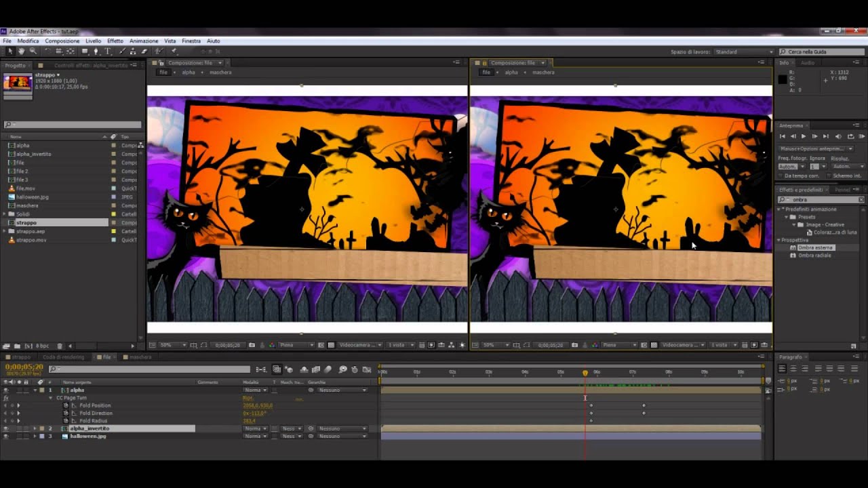Select Ombra esterna effect
868x488 pixels.
[x=815, y=247]
